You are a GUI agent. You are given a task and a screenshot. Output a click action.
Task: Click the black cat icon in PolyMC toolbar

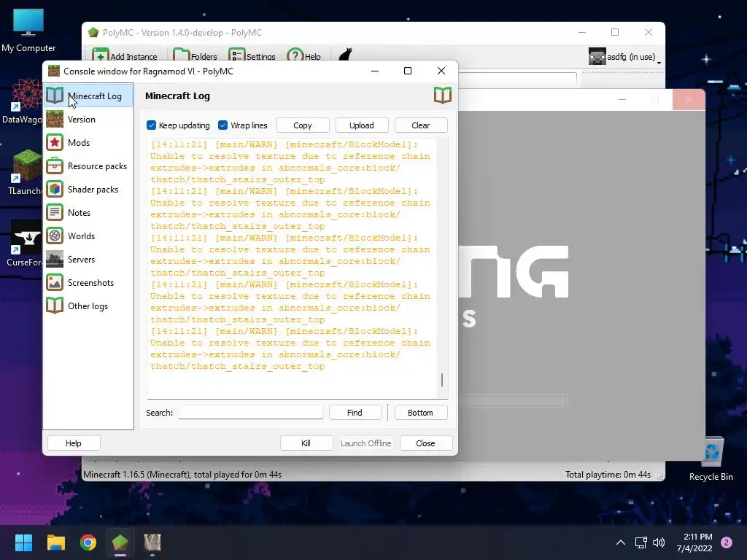coord(345,55)
